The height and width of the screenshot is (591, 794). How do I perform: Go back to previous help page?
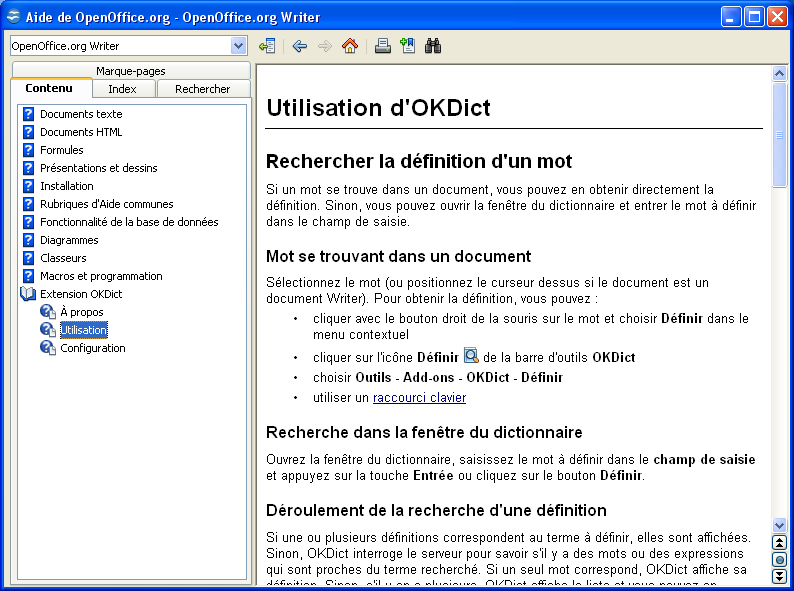tap(300, 46)
